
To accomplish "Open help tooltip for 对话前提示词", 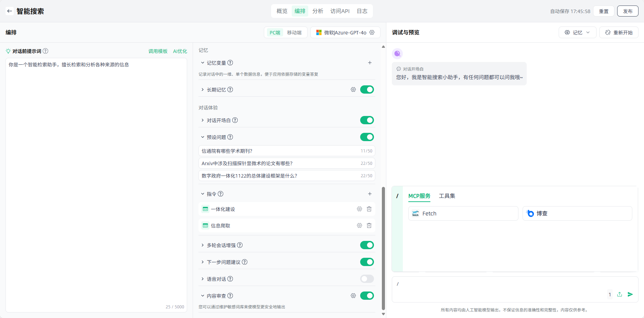I will 45,51.
